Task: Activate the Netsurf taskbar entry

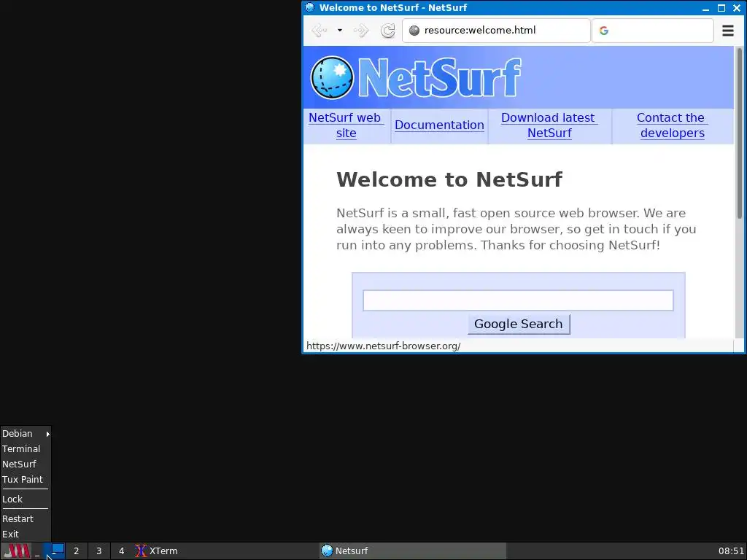Action: click(x=413, y=551)
